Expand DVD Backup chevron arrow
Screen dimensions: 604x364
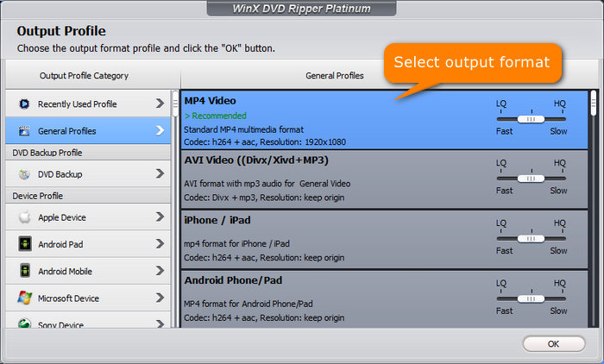click(x=160, y=173)
